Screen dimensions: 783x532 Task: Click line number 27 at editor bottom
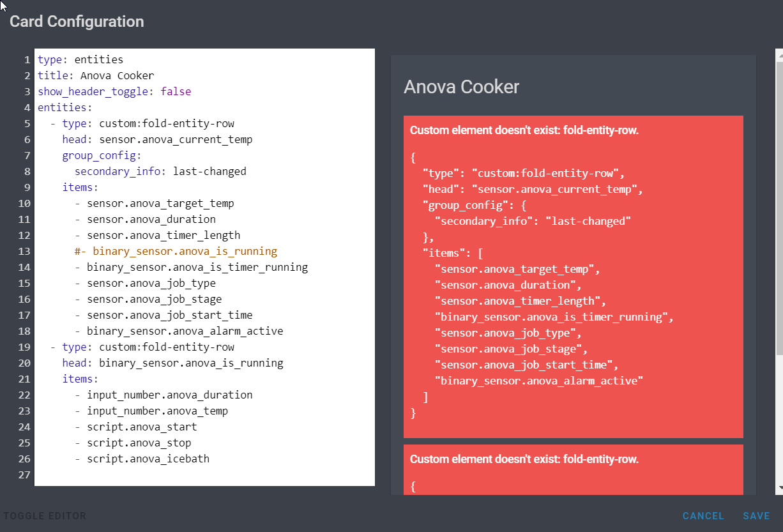tap(24, 475)
